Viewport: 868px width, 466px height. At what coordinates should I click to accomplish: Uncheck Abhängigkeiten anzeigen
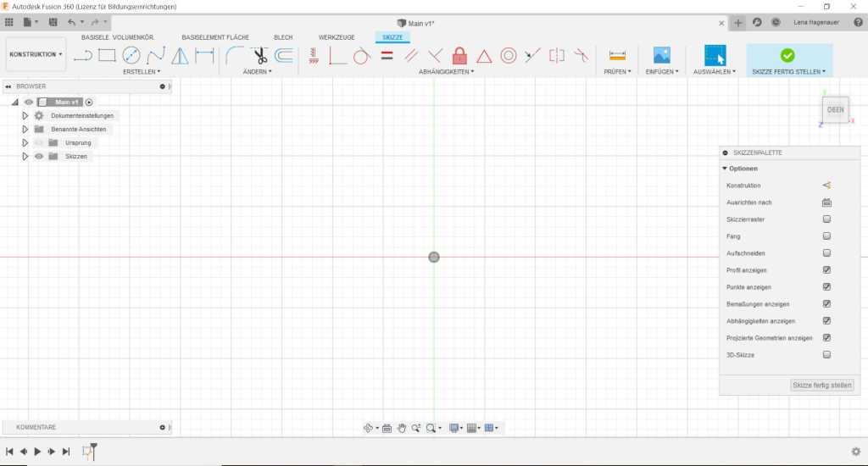[826, 321]
